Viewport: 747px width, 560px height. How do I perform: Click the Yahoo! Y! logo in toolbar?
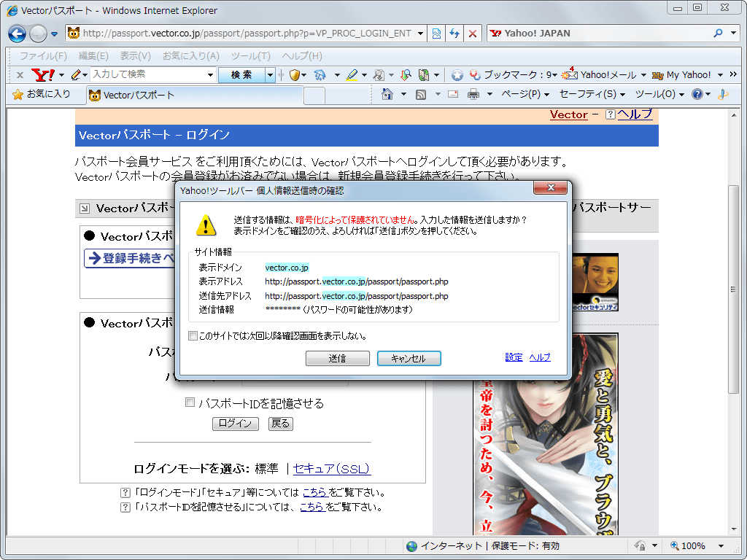pyautogui.click(x=43, y=75)
